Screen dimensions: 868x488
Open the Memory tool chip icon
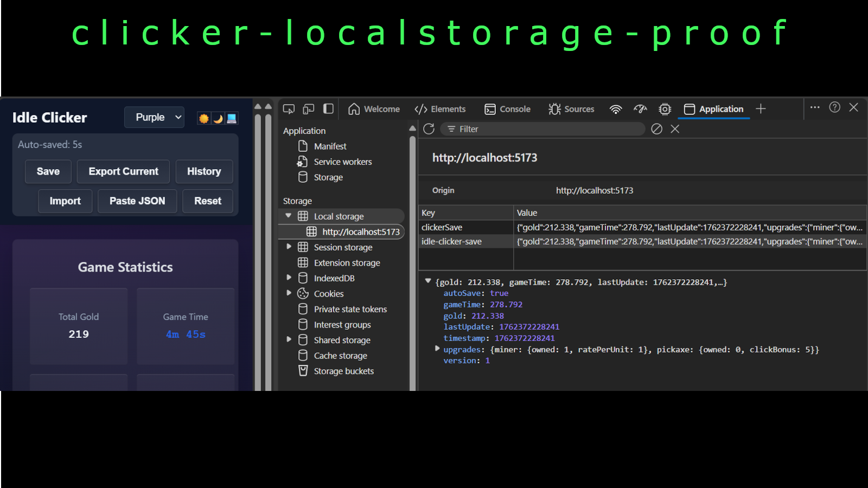[x=665, y=109]
